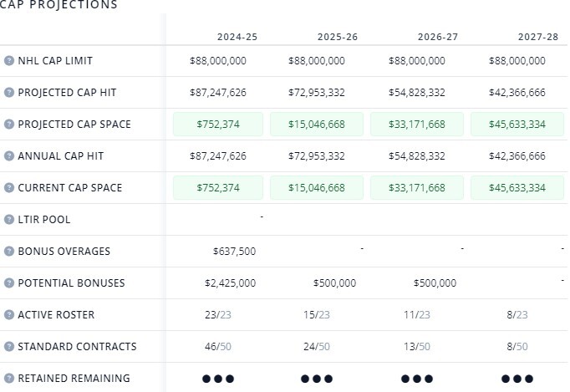Click projected cap space $752,374 cell
The image size is (570, 392).
click(218, 124)
